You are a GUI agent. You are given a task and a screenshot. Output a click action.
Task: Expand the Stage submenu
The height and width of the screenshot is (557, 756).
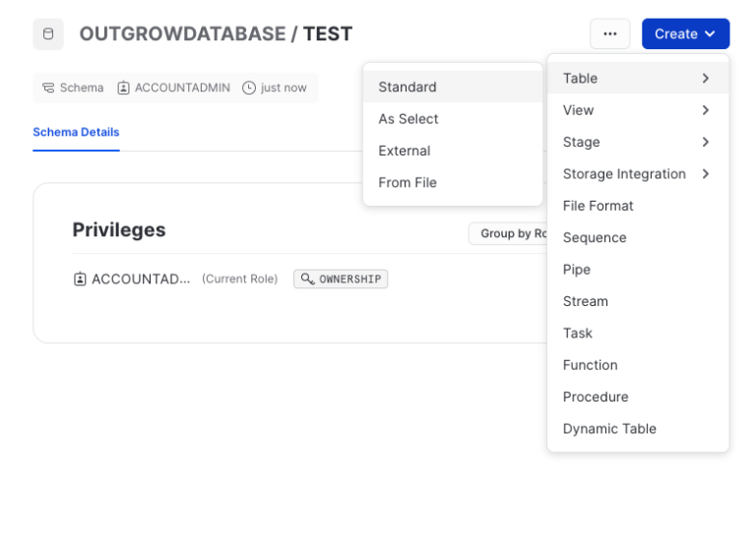(705, 142)
